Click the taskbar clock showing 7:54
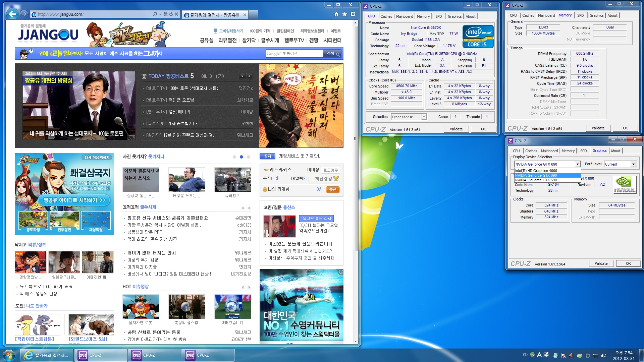 coord(624,356)
